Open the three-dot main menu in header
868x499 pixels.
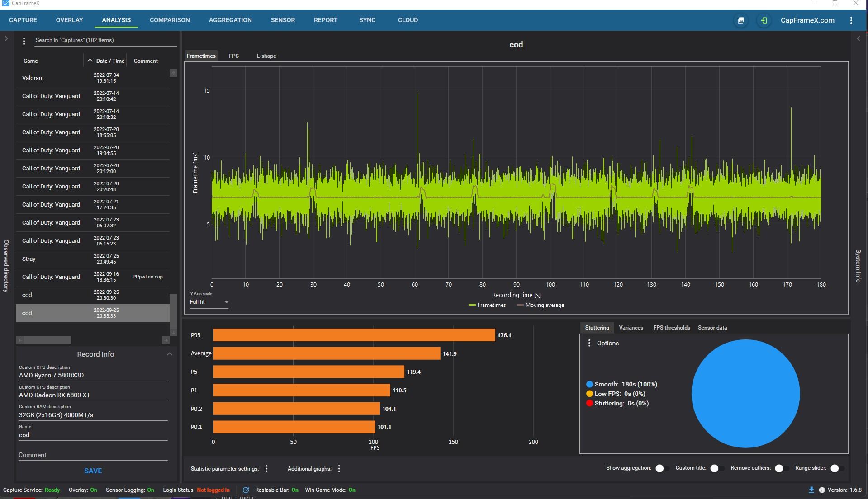coord(851,20)
